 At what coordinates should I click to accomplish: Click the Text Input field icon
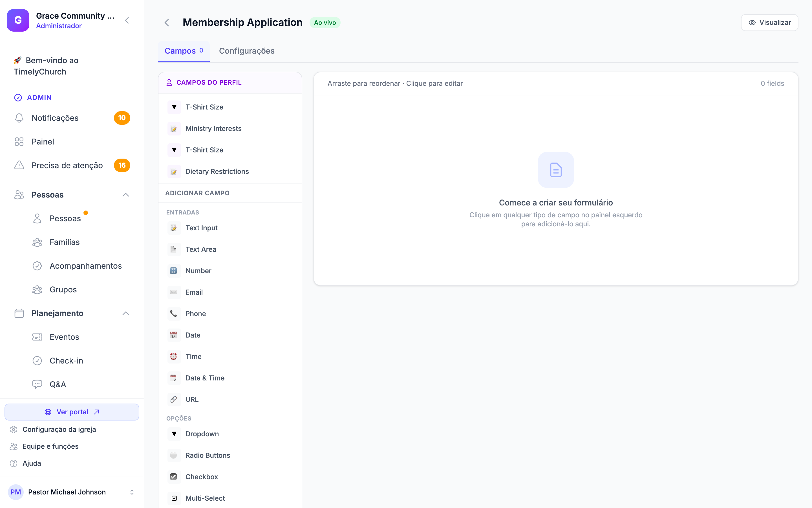click(x=174, y=228)
